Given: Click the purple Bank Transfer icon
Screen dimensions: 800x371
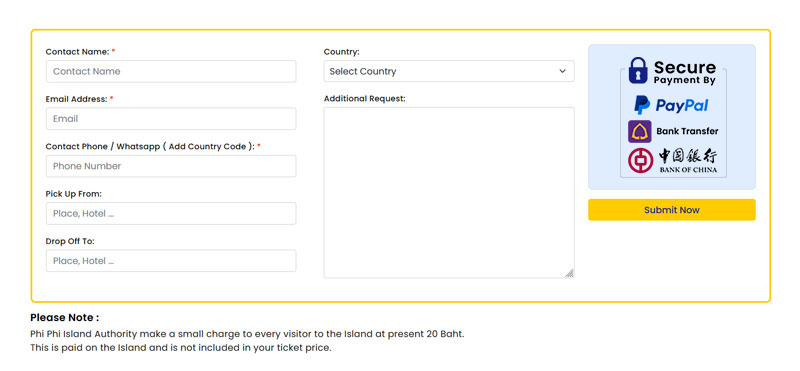Looking at the screenshot, I should click(639, 132).
